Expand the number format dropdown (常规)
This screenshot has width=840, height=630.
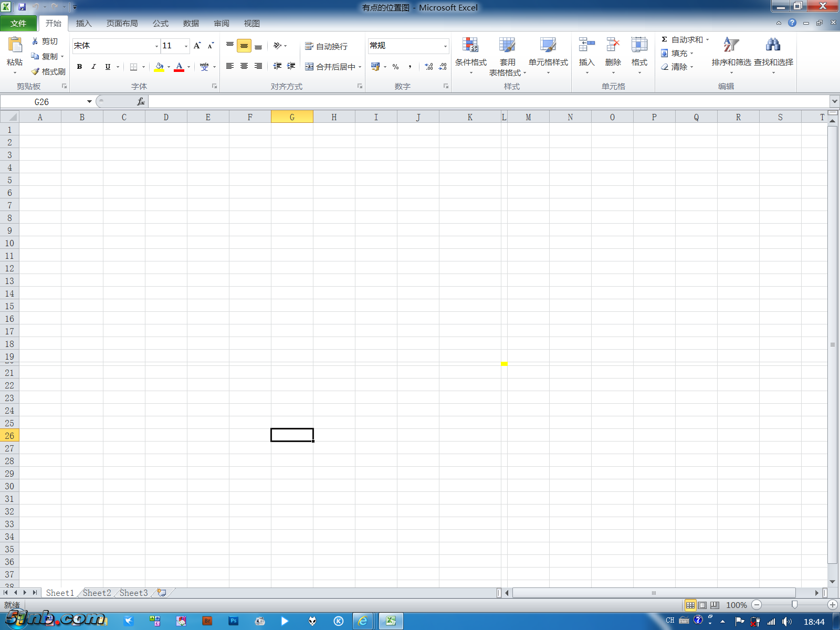[x=445, y=46]
